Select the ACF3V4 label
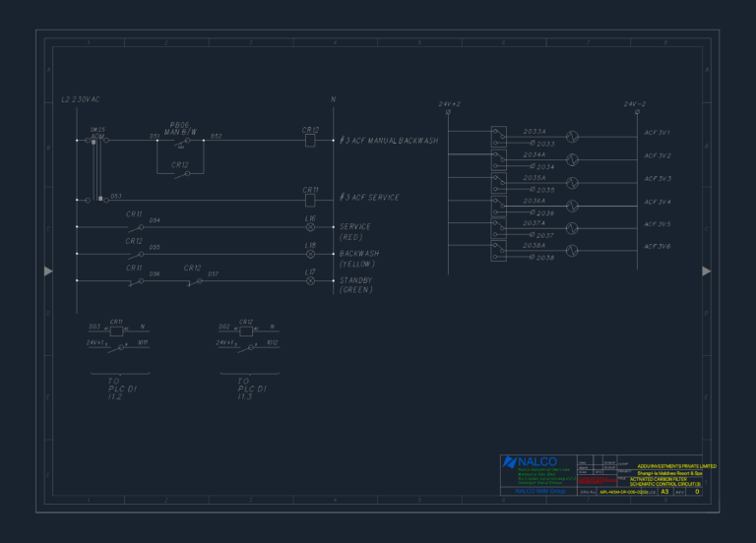This screenshot has height=543, width=756. (x=658, y=202)
